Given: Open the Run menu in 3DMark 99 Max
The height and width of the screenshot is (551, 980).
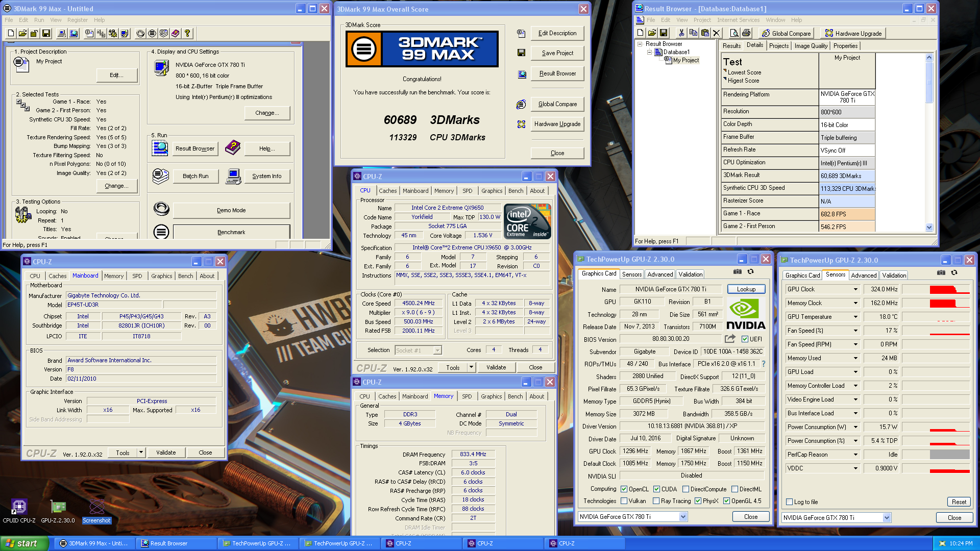Looking at the screenshot, I should pos(39,20).
